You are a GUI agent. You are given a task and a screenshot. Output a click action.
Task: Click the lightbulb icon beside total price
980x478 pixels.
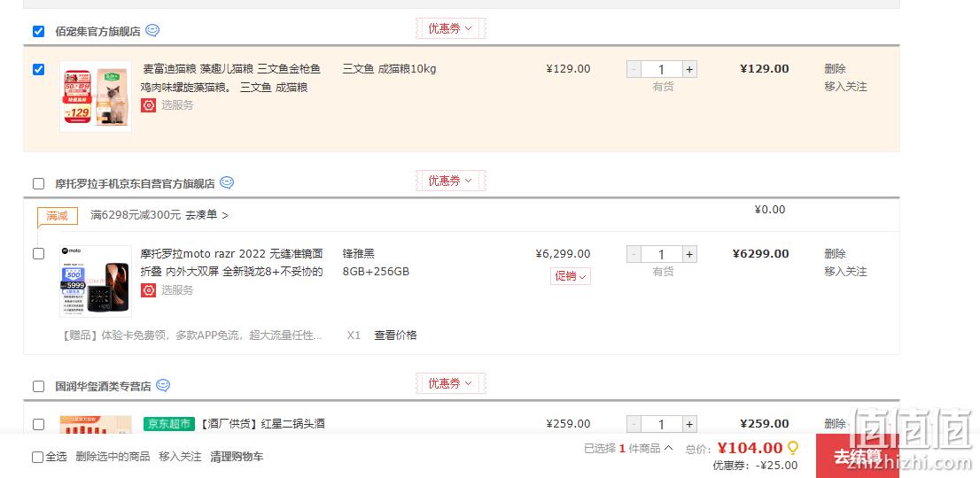coord(792,447)
